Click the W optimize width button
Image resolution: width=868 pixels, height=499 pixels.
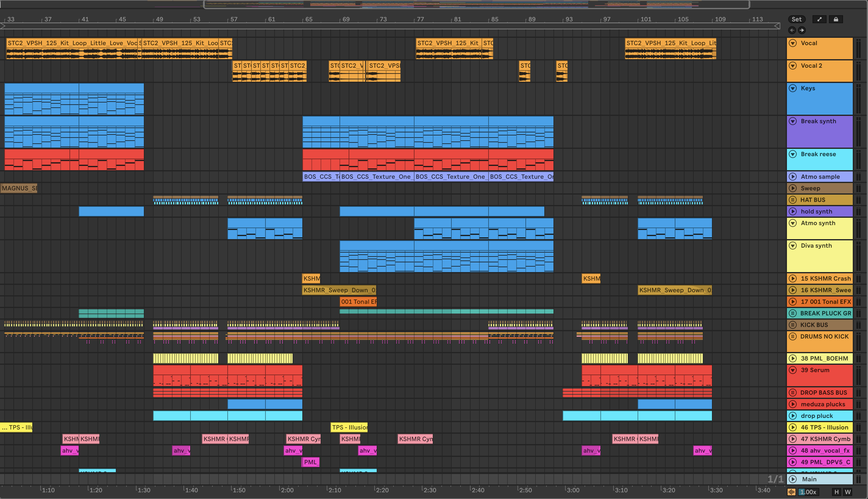(x=848, y=492)
